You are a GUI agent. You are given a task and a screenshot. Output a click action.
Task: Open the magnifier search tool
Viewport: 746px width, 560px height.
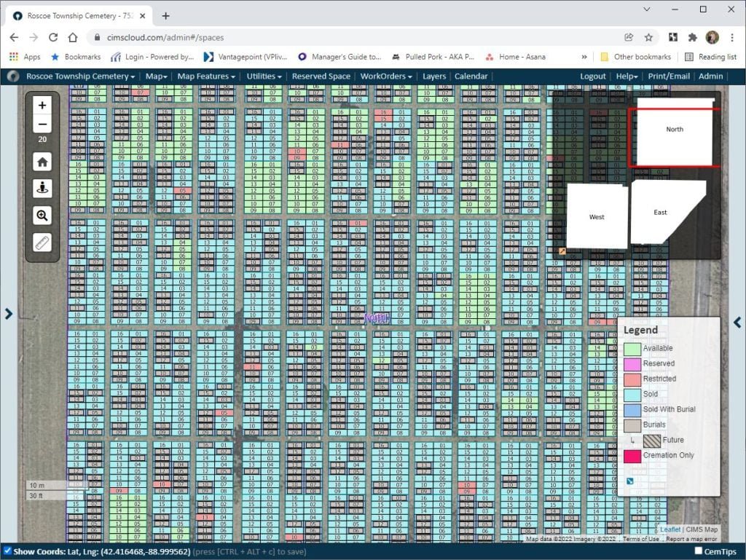(42, 215)
